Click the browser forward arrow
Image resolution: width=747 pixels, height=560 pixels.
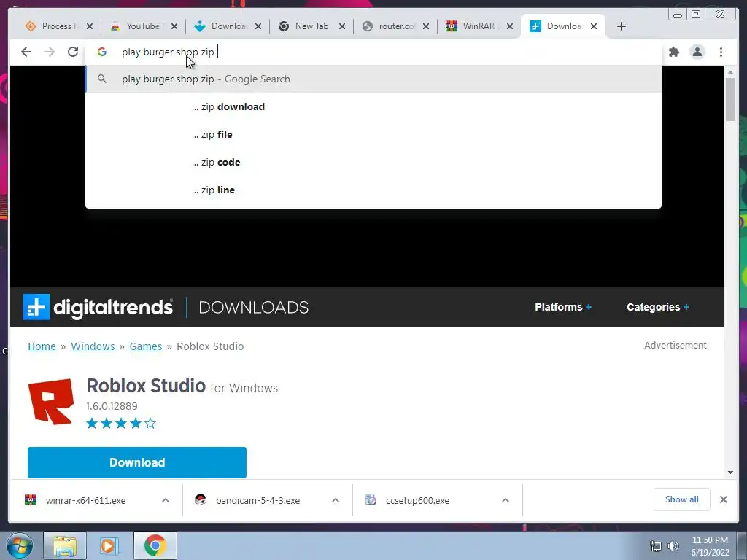(x=50, y=52)
